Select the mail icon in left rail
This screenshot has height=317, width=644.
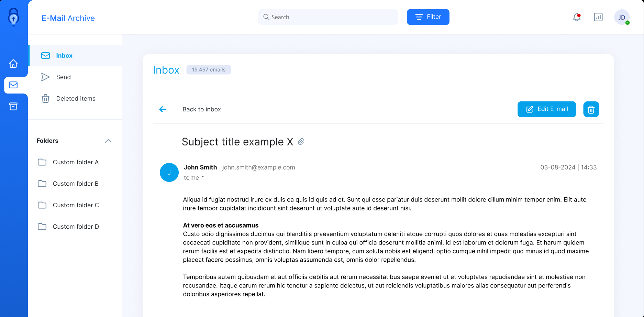point(13,85)
